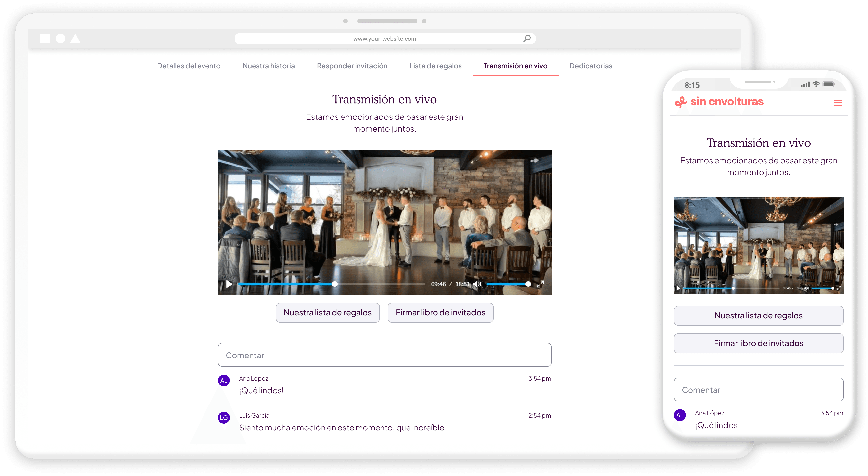The width and height of the screenshot is (868, 476).
Task: Click the square icon in browser toolbar
Action: 45,38
